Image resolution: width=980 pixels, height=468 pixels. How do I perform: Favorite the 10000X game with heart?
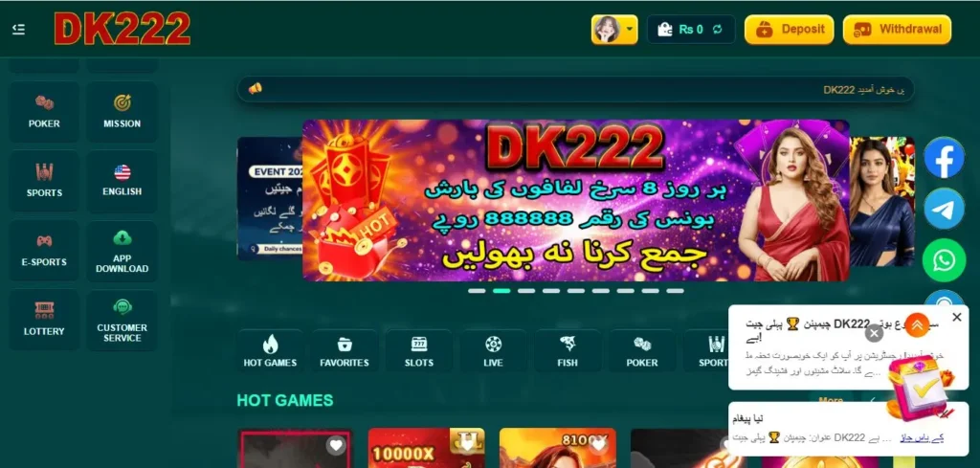pyautogui.click(x=467, y=445)
